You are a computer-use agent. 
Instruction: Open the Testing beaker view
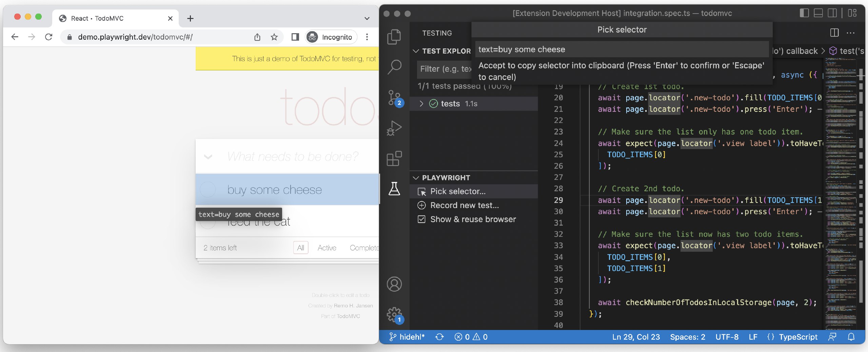coord(394,189)
